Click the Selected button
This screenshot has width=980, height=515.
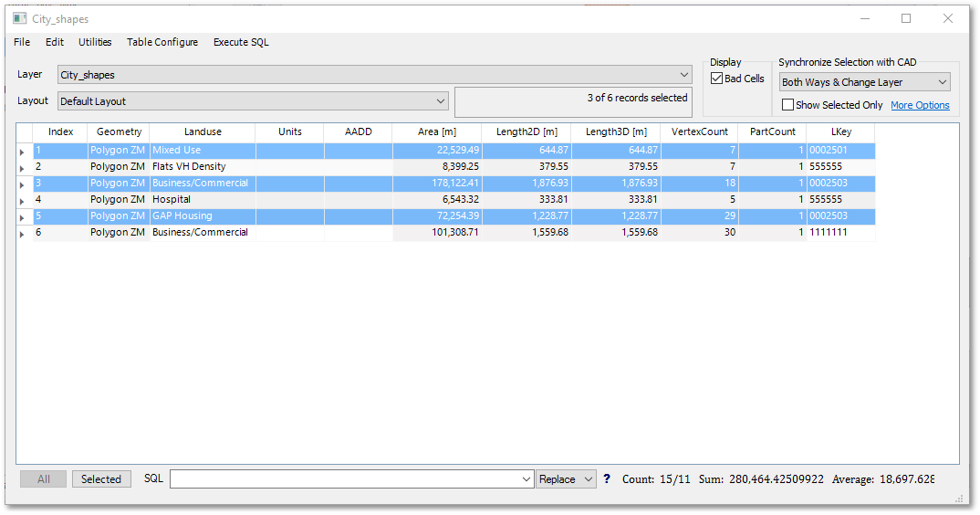101,479
